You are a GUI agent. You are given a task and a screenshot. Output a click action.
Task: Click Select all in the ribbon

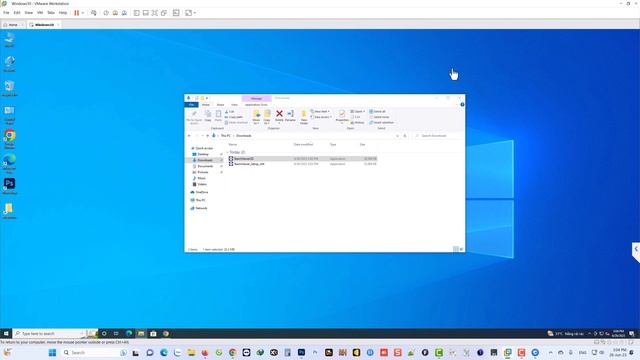378,111
